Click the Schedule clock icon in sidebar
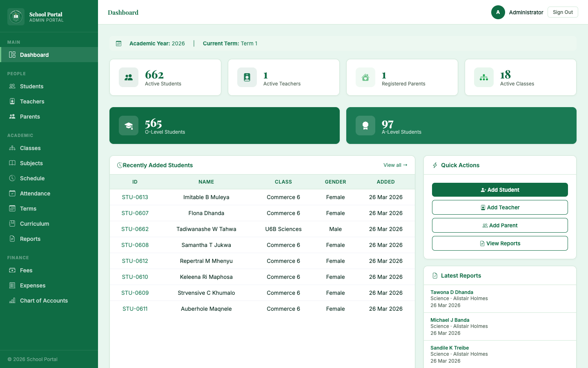588x368 pixels. pyautogui.click(x=12, y=178)
